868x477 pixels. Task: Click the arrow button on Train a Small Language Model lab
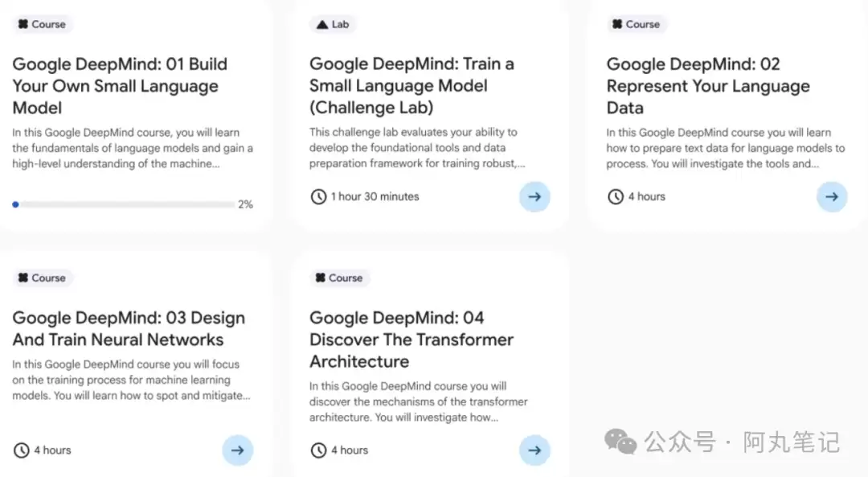click(x=534, y=196)
